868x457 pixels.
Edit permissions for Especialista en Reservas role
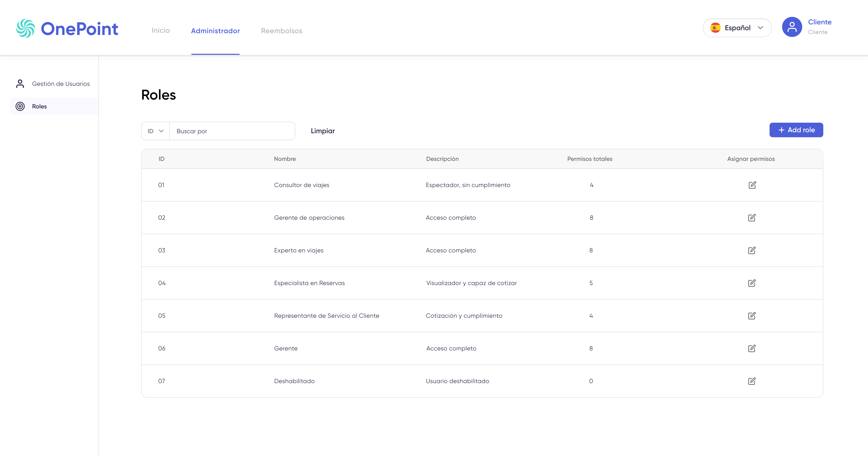click(752, 283)
